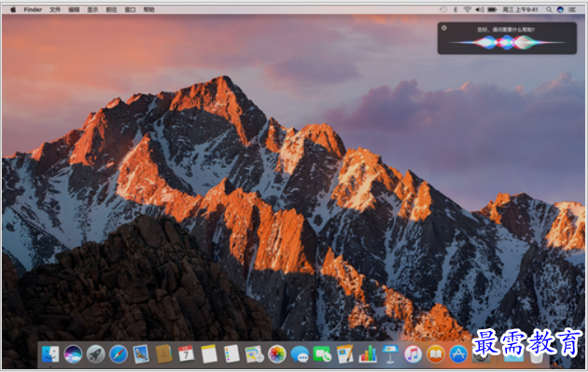The width and height of the screenshot is (588, 372).
Task: Open Wi-Fi status menu
Action: tap(468, 9)
